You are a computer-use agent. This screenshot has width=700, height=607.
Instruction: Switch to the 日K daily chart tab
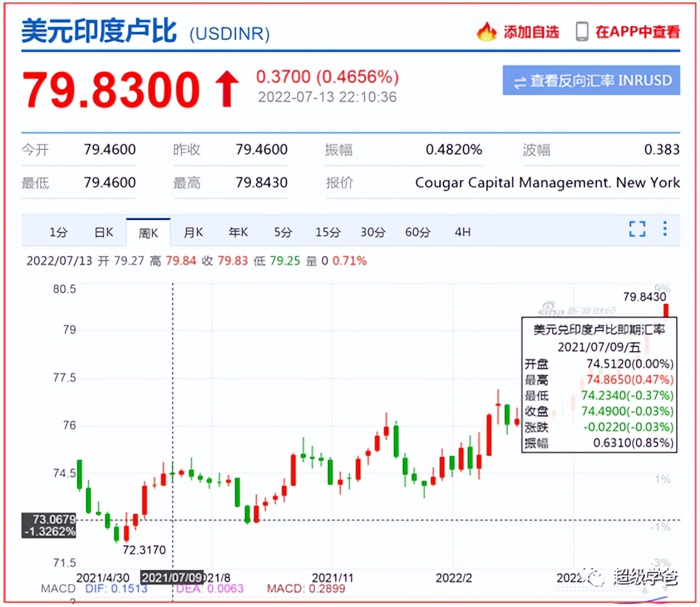point(102,231)
